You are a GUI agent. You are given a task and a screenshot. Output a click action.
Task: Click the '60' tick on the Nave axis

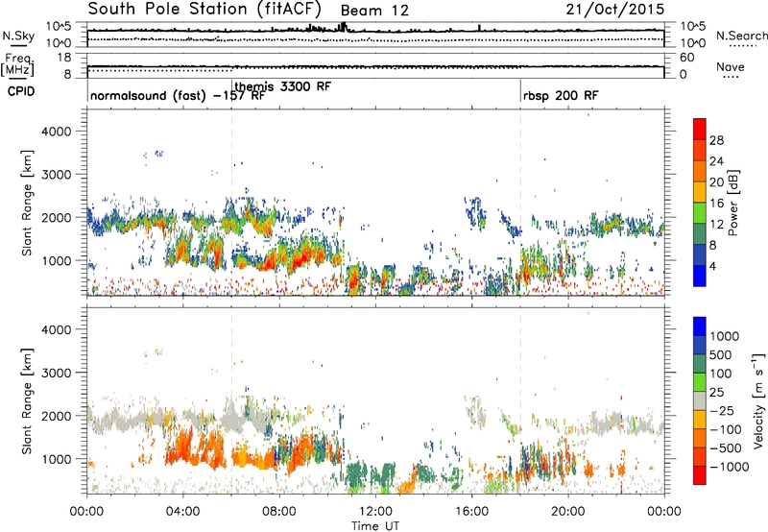click(686, 58)
